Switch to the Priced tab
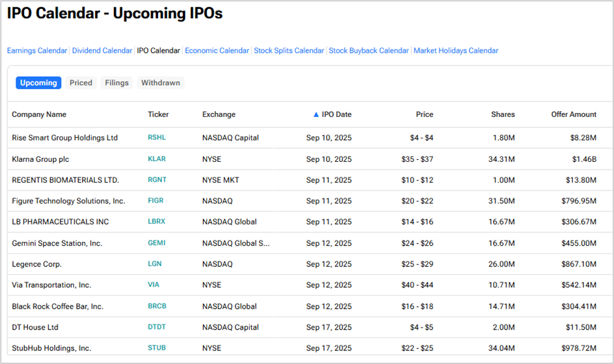Image resolution: width=614 pixels, height=364 pixels. tap(81, 83)
